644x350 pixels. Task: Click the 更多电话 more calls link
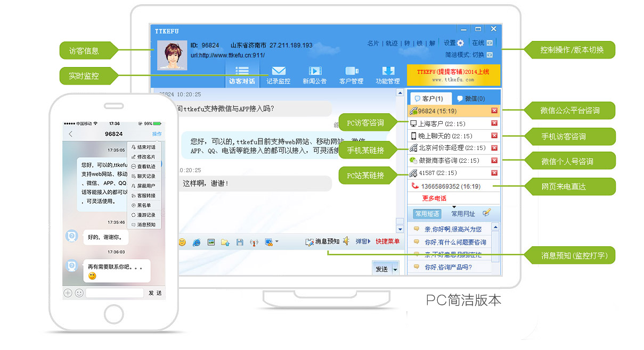(x=434, y=198)
